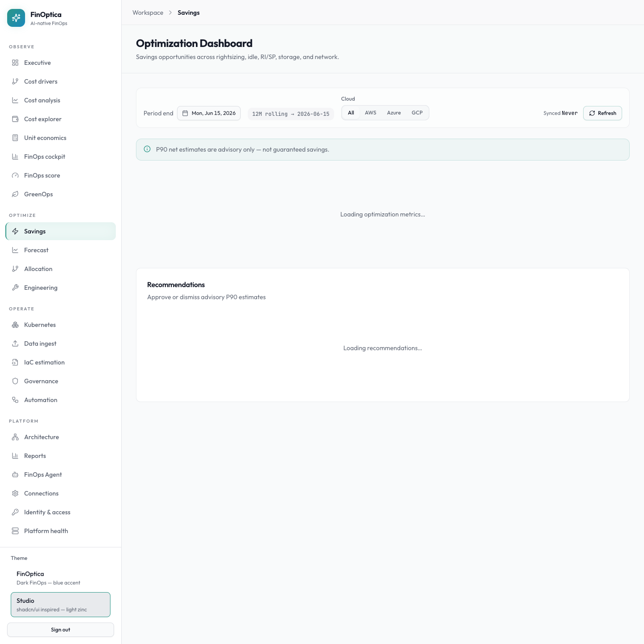This screenshot has width=644, height=644.
Task: Click the Engineering wrench icon
Action: pyautogui.click(x=15, y=288)
